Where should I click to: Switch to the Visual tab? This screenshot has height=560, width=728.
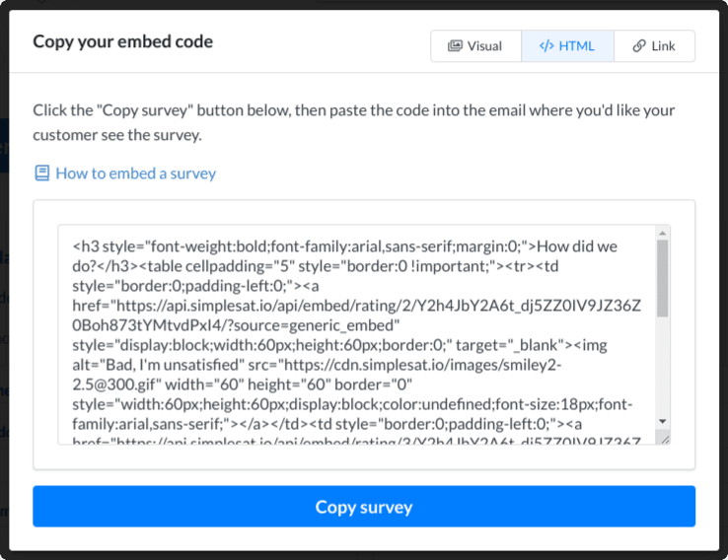475,46
